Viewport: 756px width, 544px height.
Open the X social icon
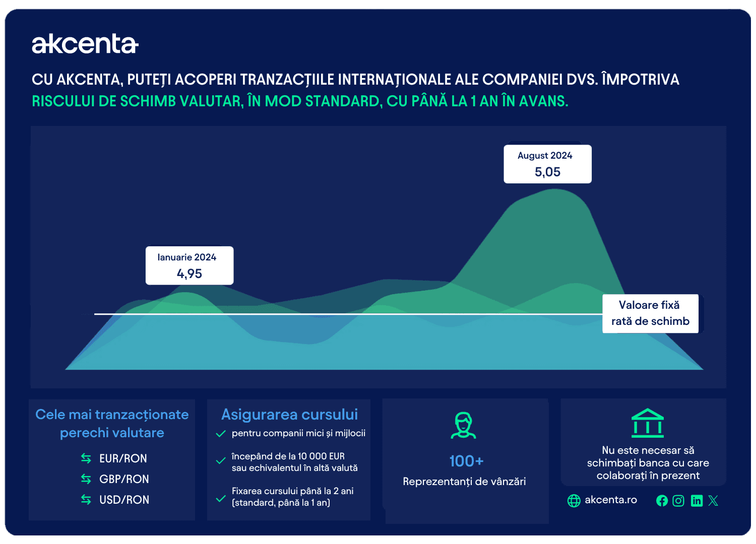[713, 501]
